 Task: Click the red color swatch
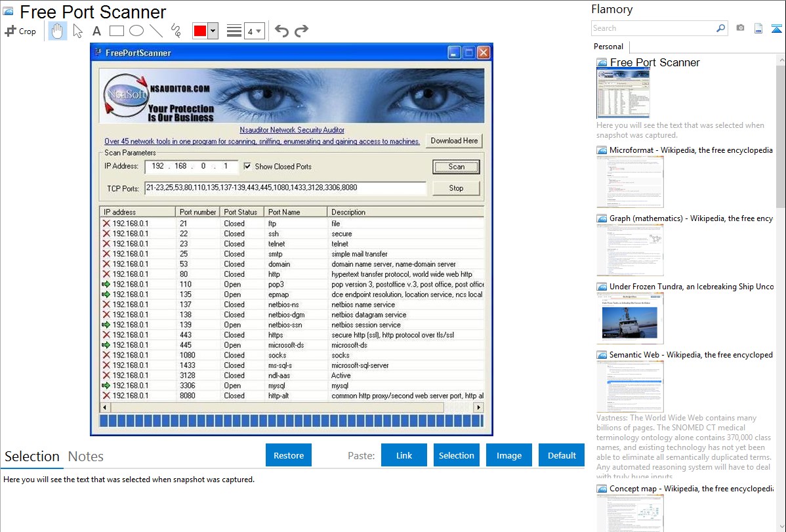pos(200,31)
